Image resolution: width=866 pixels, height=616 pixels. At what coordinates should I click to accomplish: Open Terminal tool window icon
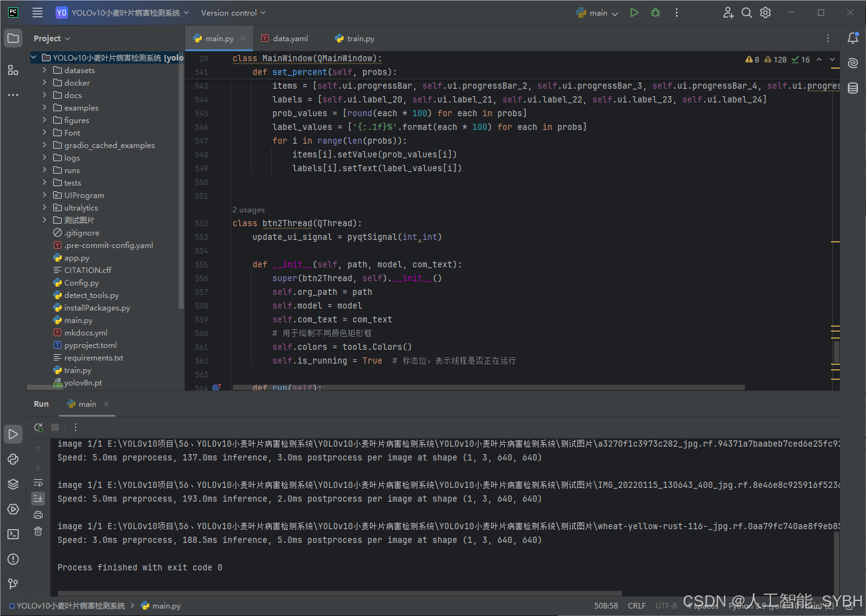tap(13, 534)
